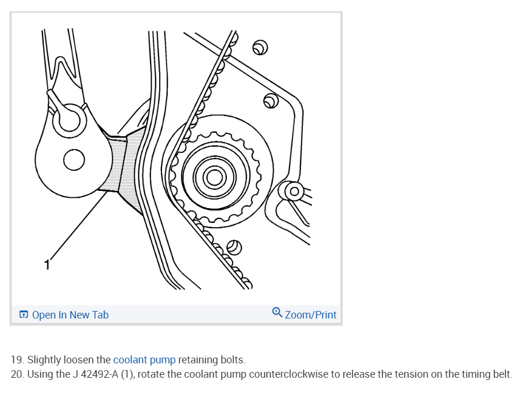Click the large round hole in the tool handle

click(x=74, y=160)
